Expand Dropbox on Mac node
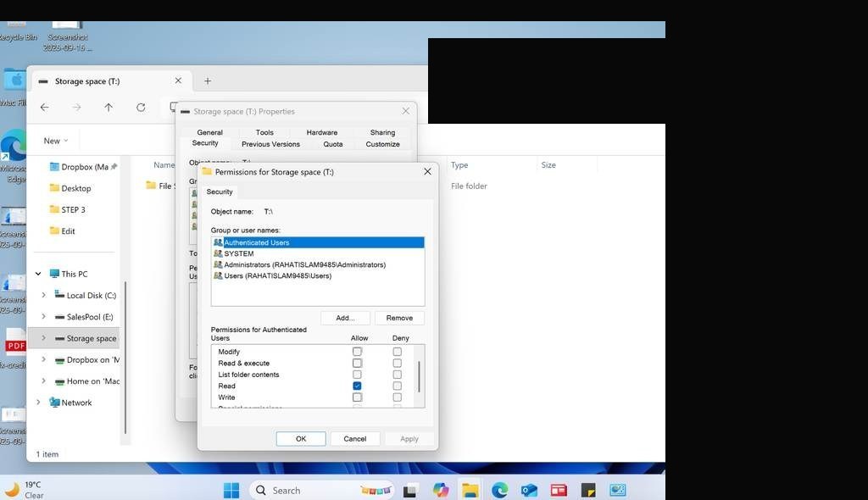Image resolution: width=868 pixels, height=500 pixels. point(44,359)
